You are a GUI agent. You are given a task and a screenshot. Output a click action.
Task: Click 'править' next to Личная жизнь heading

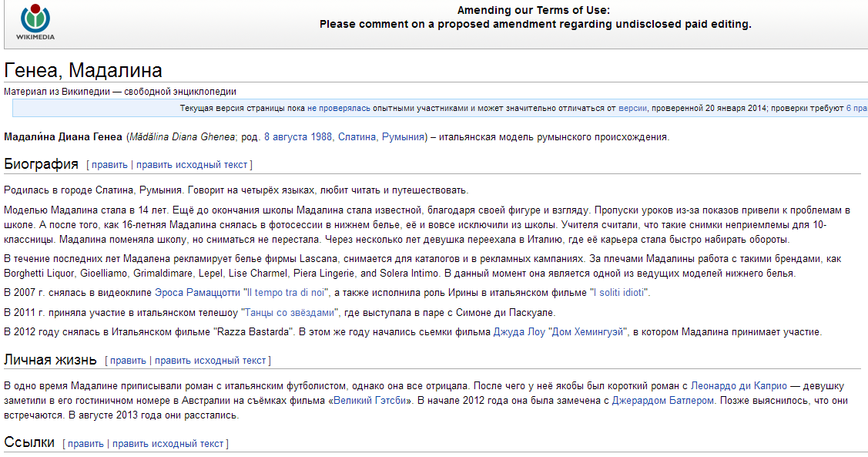[128, 361]
